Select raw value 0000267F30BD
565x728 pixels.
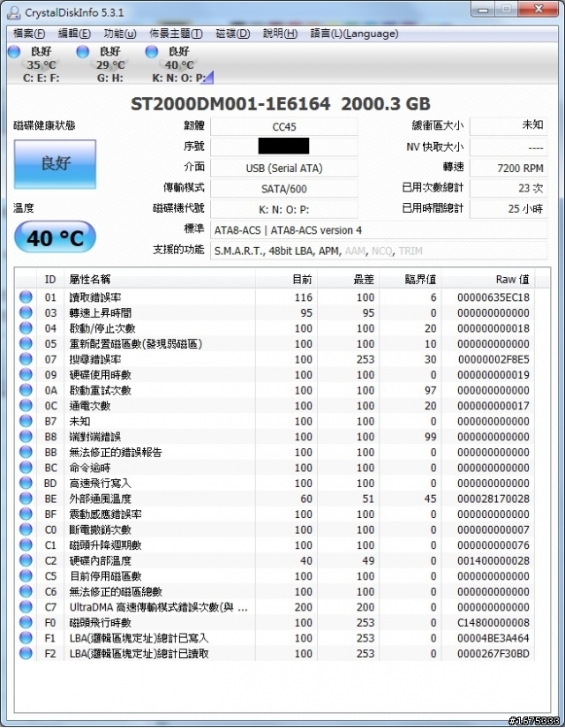coord(493,653)
